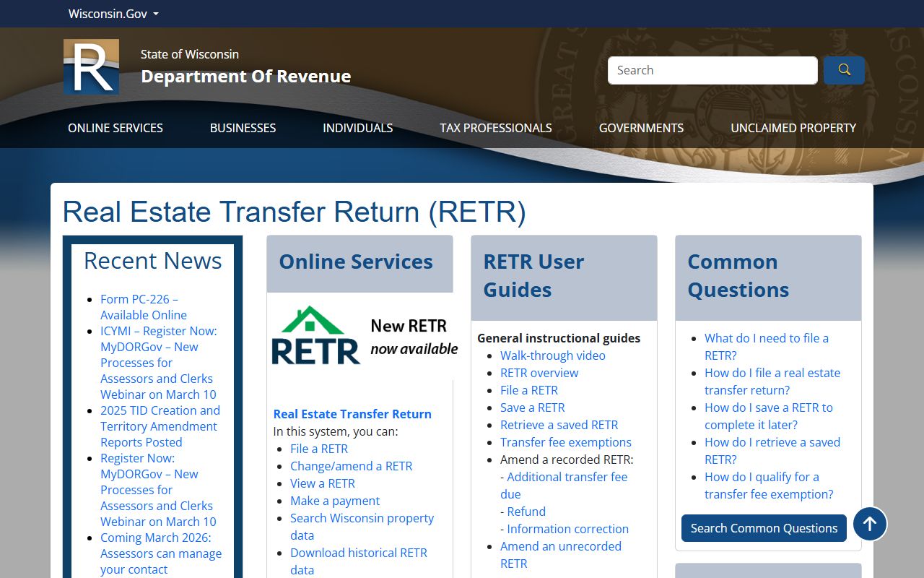Click the search magnifier button
This screenshot has width=924, height=578.
coord(844,70)
